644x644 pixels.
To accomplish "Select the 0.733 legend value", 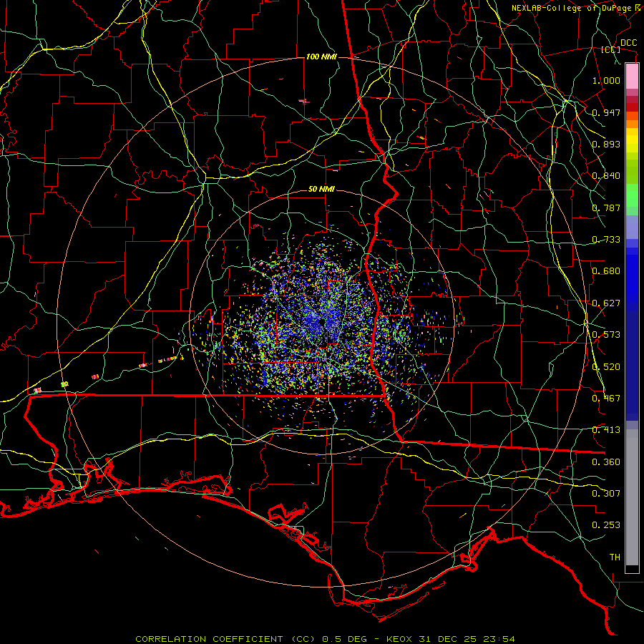I will 606,240.
